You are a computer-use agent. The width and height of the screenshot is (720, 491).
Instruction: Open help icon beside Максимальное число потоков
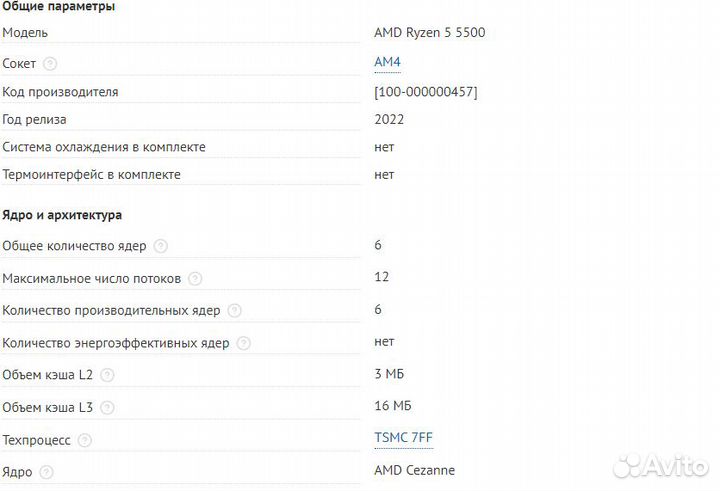(195, 278)
